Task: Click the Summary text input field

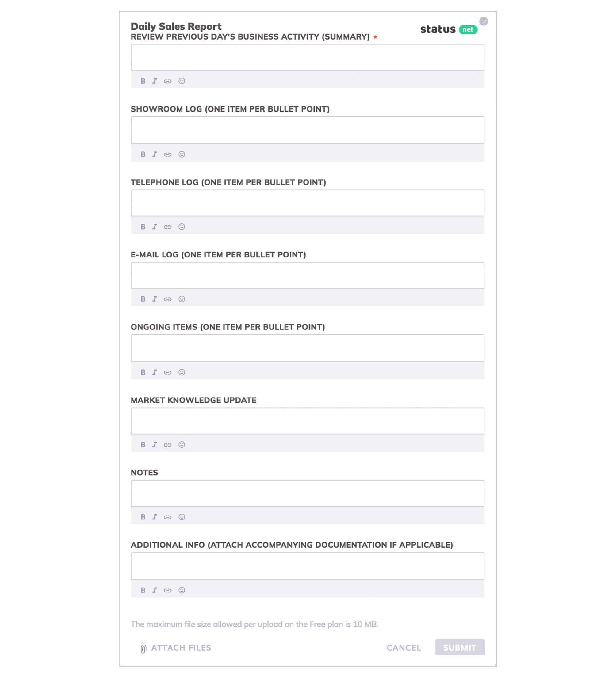Action: (308, 57)
